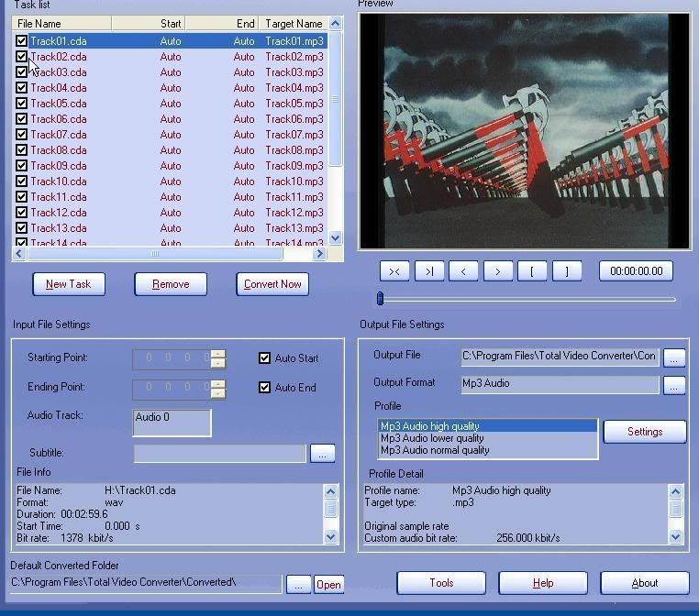Click the Remove button
This screenshot has width=699, height=616.
point(171,284)
